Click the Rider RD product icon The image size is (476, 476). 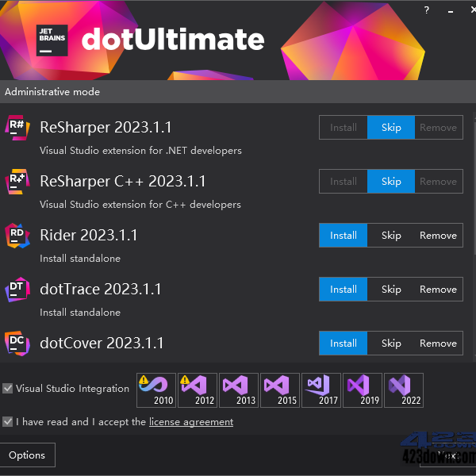[x=17, y=236]
